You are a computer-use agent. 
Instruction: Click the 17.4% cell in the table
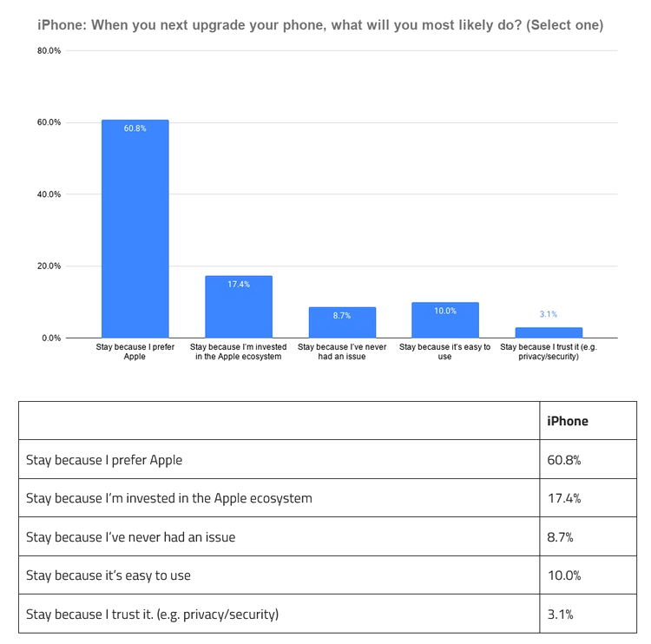point(563,498)
